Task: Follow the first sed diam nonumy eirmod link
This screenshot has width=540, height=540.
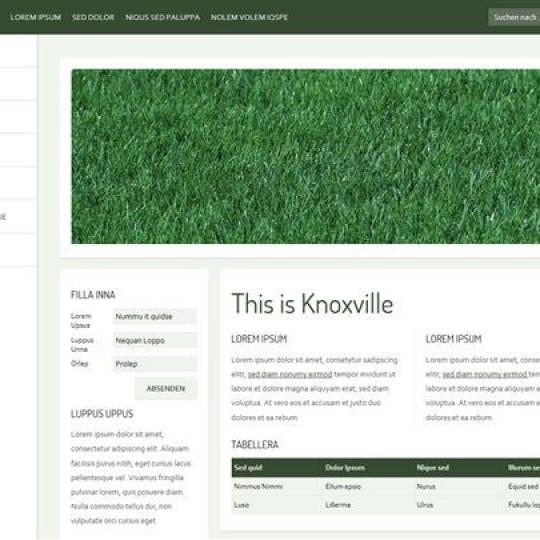Action: pyautogui.click(x=290, y=374)
